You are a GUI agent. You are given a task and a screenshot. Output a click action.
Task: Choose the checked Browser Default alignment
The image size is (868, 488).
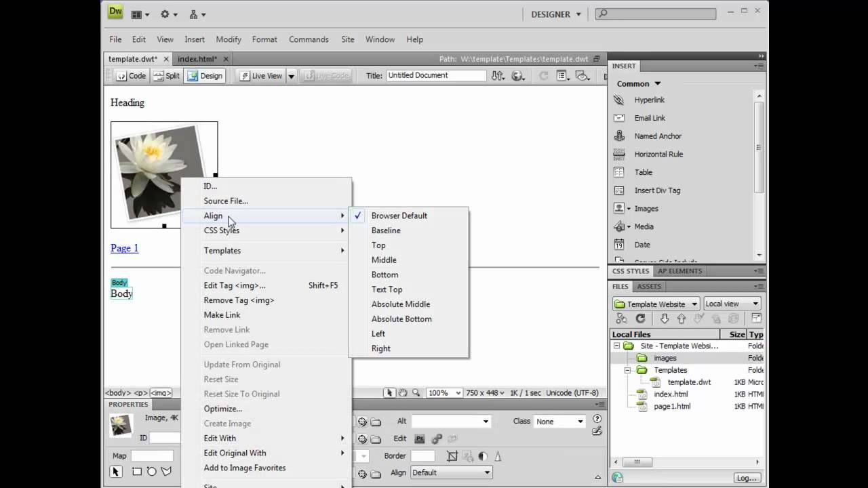click(399, 216)
